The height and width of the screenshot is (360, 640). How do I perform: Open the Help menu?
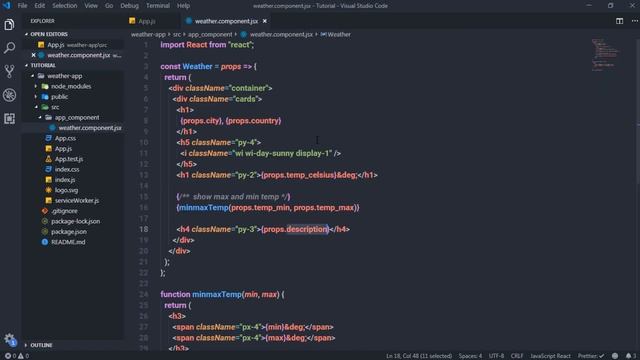[183, 6]
